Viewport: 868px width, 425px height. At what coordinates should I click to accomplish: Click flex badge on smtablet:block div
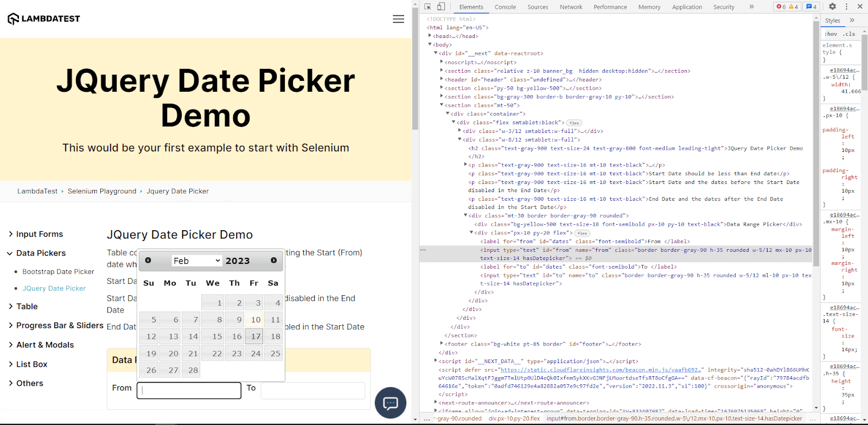(x=575, y=123)
